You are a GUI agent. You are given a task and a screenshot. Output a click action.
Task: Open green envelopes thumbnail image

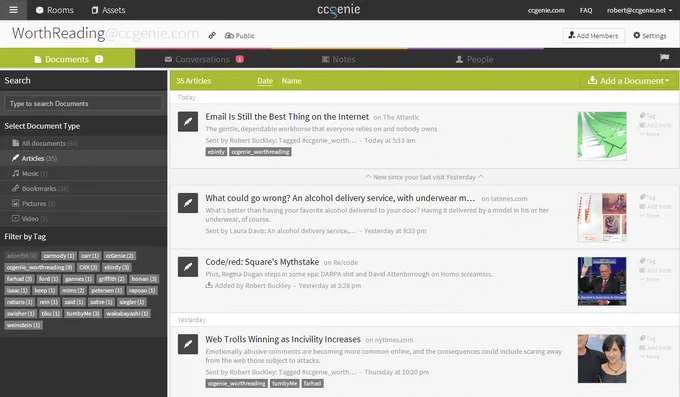[602, 136]
